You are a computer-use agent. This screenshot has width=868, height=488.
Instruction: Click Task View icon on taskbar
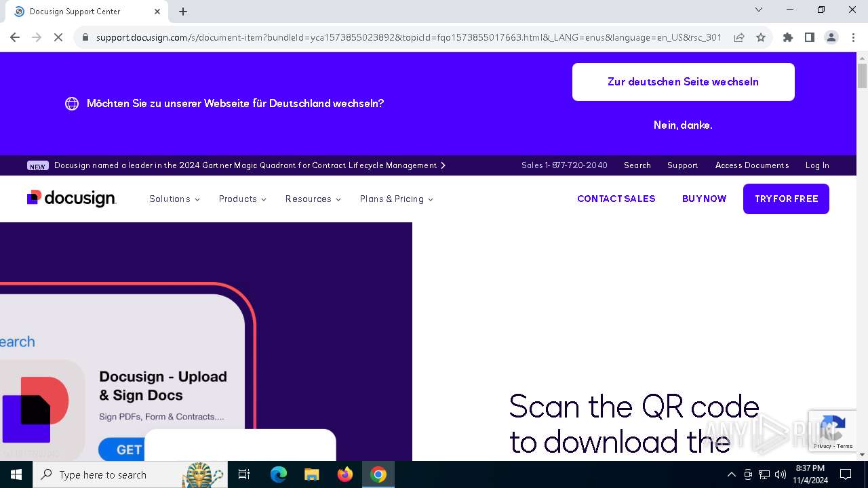pos(244,474)
